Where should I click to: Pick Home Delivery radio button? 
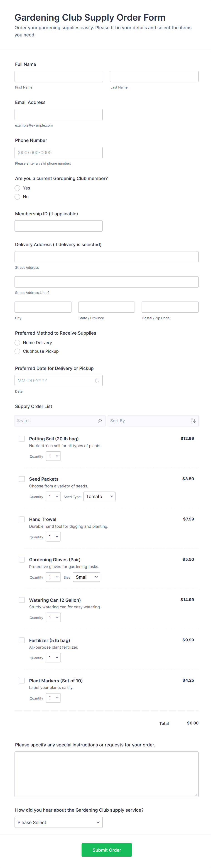click(x=17, y=343)
